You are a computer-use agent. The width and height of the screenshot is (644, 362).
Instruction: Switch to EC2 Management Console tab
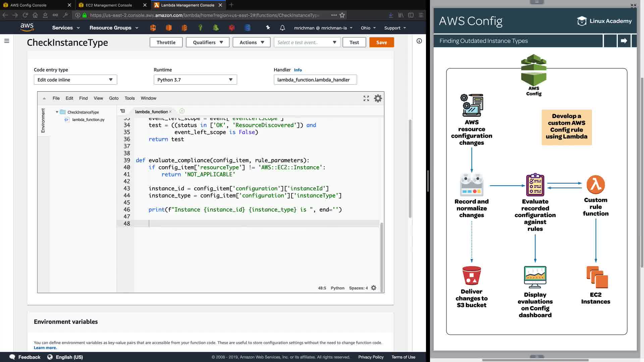(x=109, y=5)
